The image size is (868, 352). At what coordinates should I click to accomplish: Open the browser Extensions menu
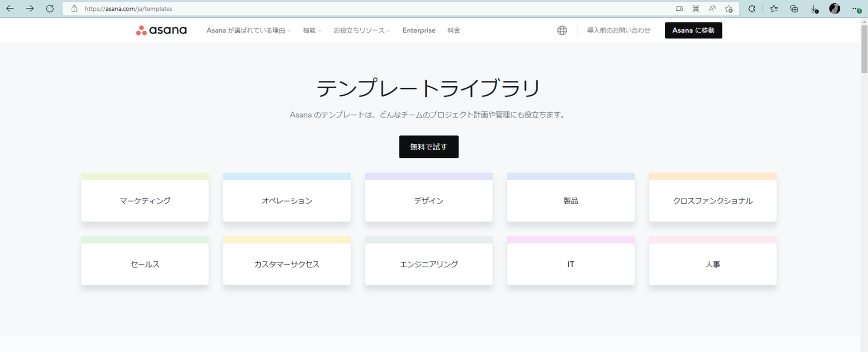pyautogui.click(x=752, y=9)
